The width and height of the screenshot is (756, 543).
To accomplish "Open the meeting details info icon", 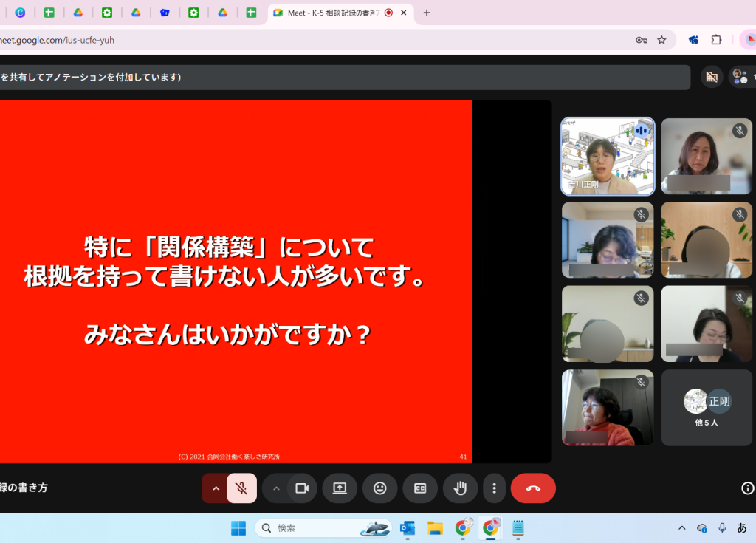I will [x=747, y=488].
